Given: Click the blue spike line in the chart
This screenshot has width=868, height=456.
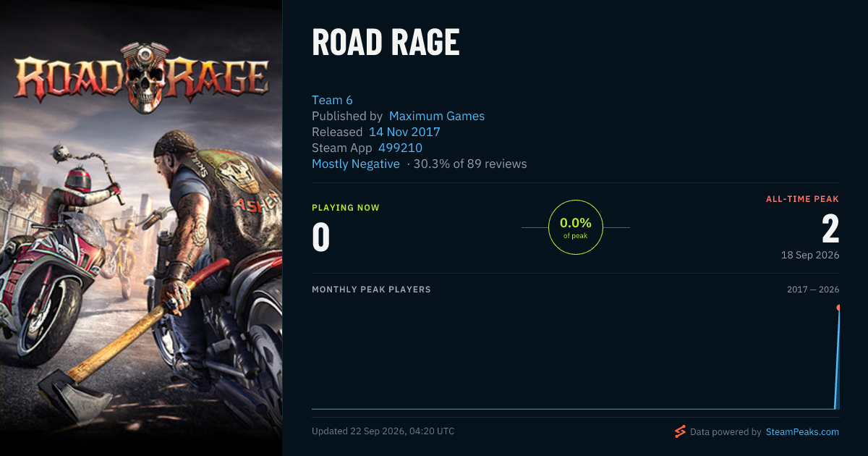Looking at the screenshot, I should click(x=837, y=359).
